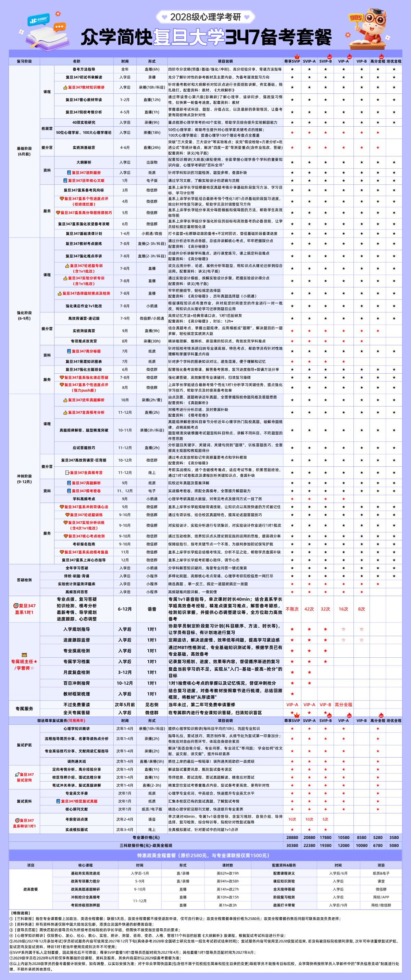The height and width of the screenshot is (980, 411).
Task: Click the 实战模拟面试 row name
Action: coord(77,829)
